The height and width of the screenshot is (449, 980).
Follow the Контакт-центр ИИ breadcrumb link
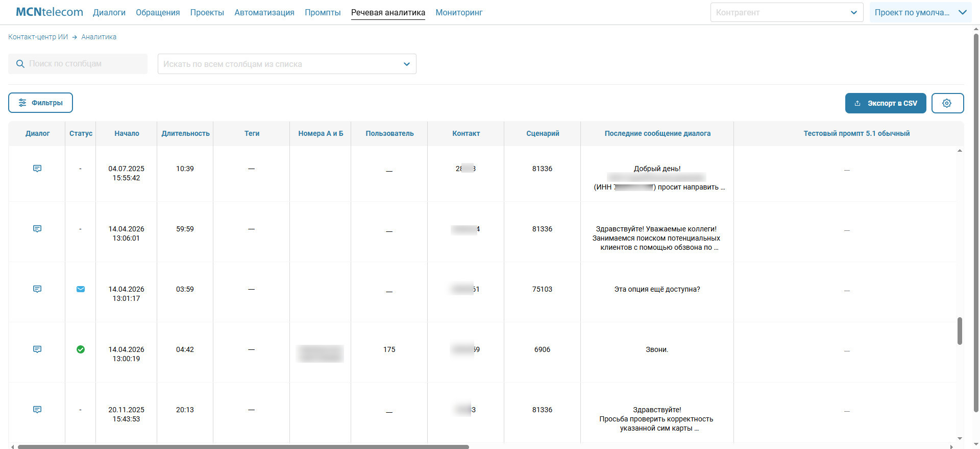click(x=38, y=37)
